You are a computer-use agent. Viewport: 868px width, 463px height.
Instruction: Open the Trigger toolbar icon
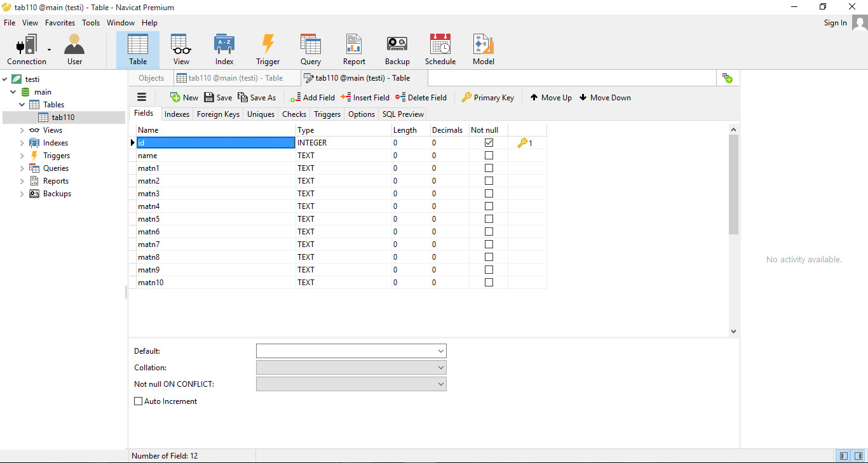tap(268, 50)
